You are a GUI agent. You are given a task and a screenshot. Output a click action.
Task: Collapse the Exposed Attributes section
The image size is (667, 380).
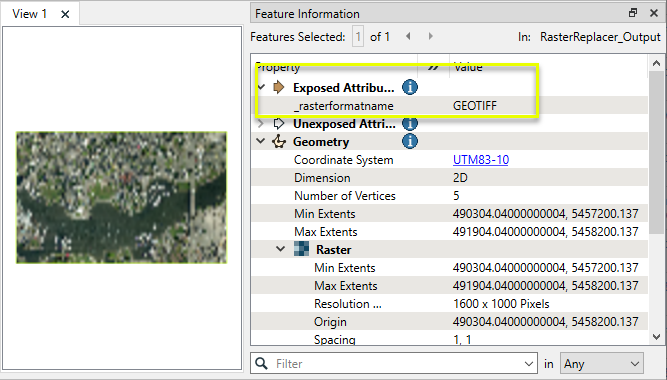point(261,87)
